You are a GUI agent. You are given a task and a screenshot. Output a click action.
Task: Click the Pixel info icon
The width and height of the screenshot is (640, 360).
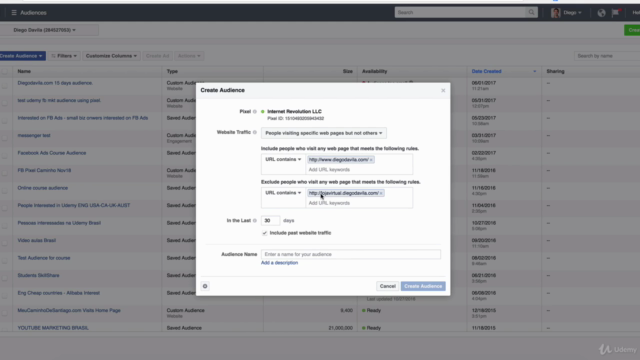[255, 111]
